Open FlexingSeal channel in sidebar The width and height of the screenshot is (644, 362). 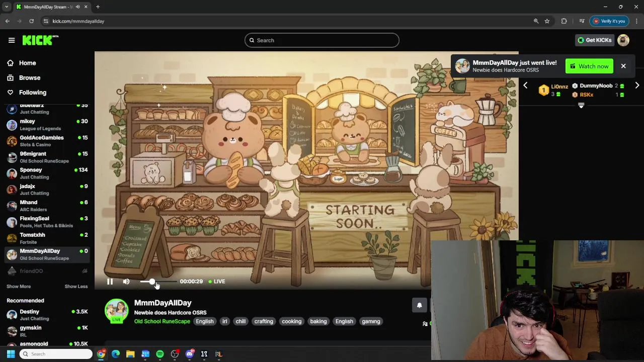click(x=47, y=222)
